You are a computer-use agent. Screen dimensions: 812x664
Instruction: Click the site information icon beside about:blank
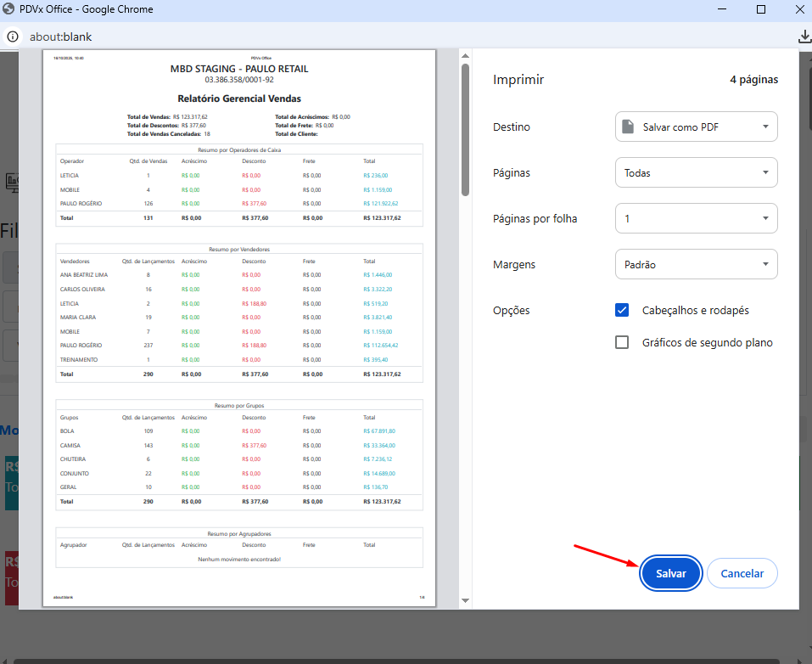click(13, 37)
